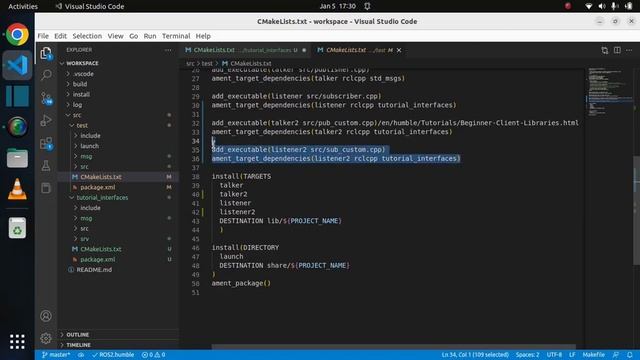Open CMakeLists.txt under tutorial_interfaces folder
Viewport: 640px width, 360px height.
[x=100, y=249]
